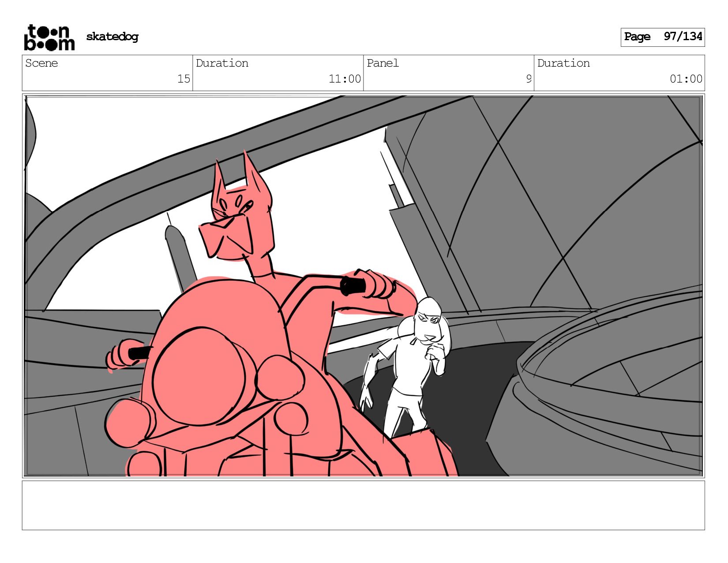Select the panel number '9'
Image resolution: width=728 pixels, height=563 pixels.
pyautogui.click(x=529, y=79)
